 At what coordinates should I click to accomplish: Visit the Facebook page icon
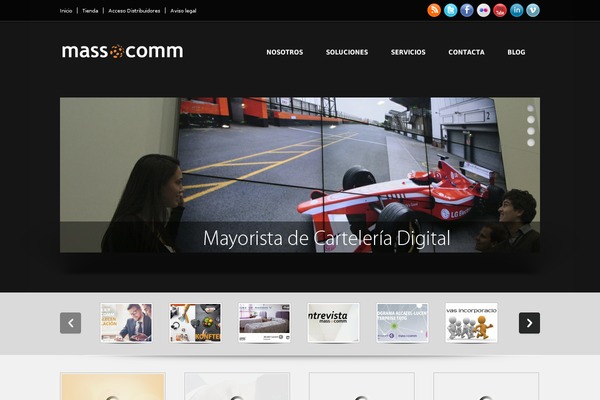click(x=467, y=10)
